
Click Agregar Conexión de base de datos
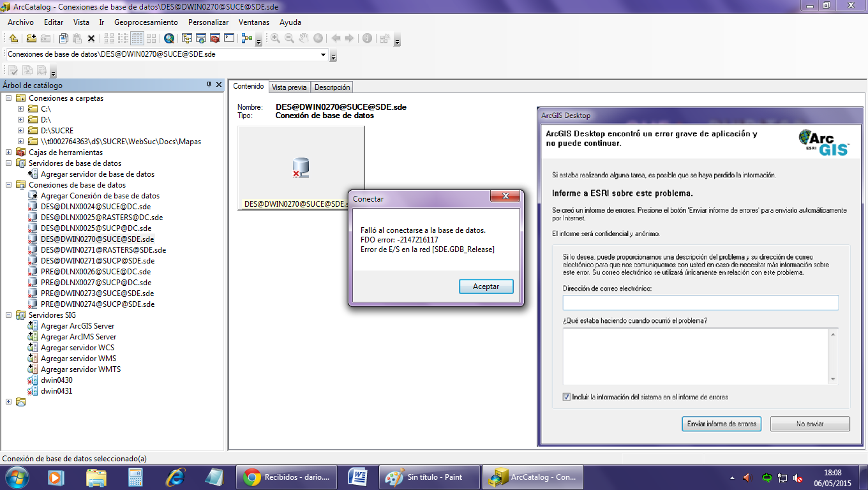coord(100,196)
